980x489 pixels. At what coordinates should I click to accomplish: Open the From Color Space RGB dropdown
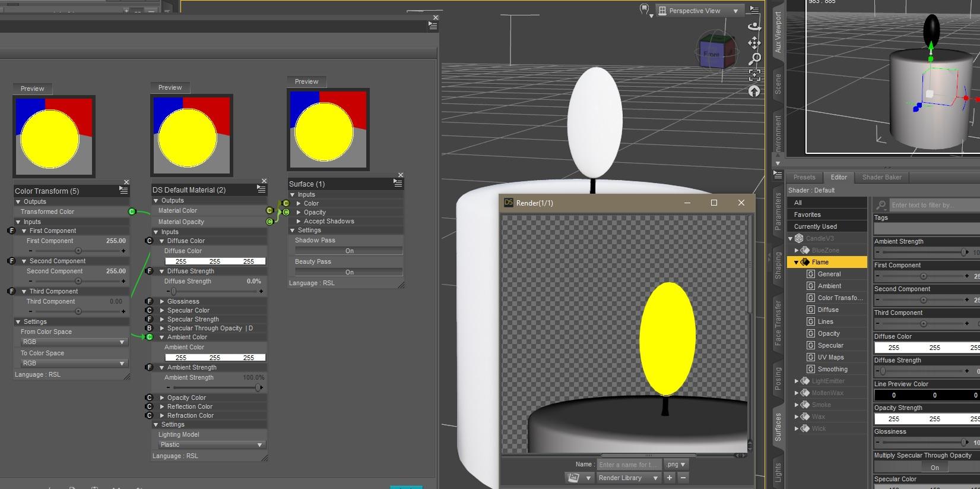click(73, 342)
